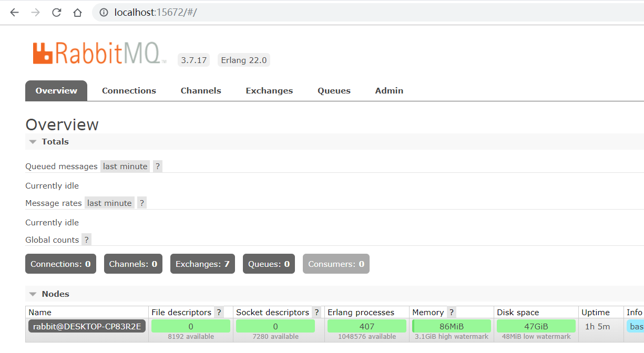Viewport: 644px width, 353px height.
Task: Focus the localhost:15672 address bar
Action: [x=368, y=12]
